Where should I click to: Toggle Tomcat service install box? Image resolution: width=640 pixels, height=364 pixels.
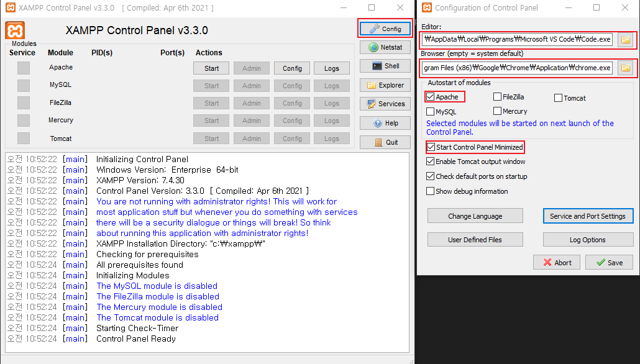click(x=24, y=139)
